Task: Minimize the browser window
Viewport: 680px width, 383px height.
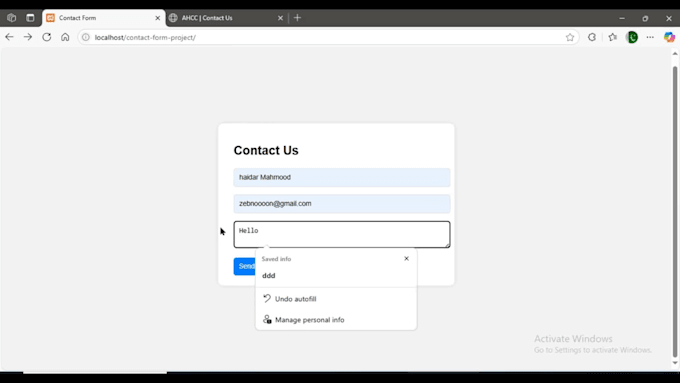Action: coord(622,18)
